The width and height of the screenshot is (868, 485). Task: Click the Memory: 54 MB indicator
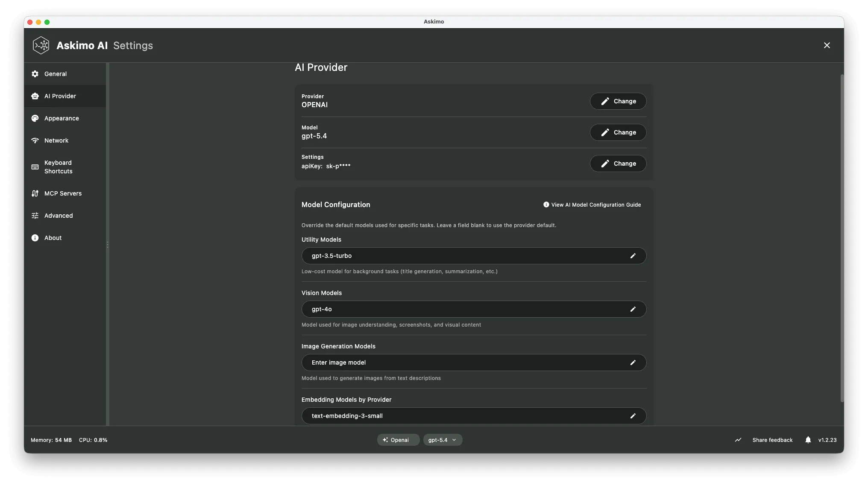click(51, 440)
